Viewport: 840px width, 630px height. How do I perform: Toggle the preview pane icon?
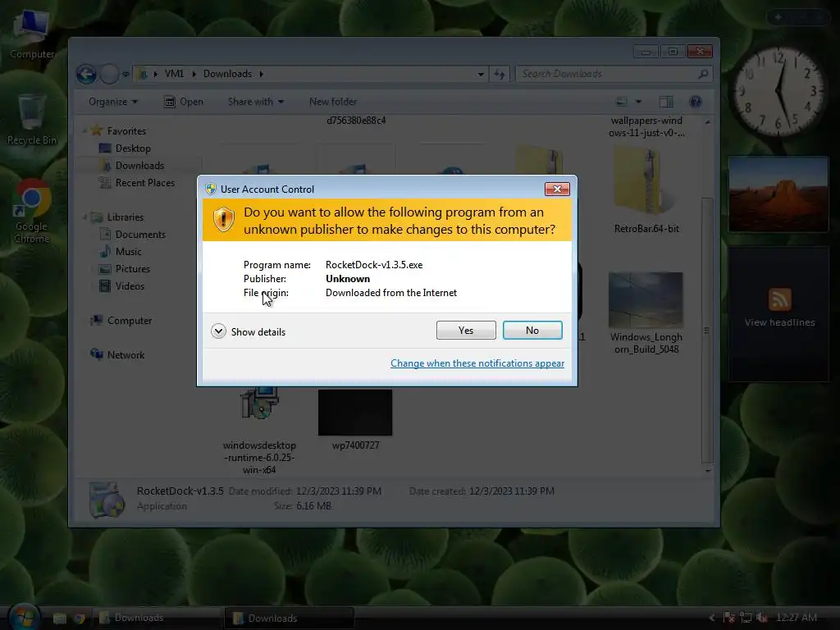(666, 102)
